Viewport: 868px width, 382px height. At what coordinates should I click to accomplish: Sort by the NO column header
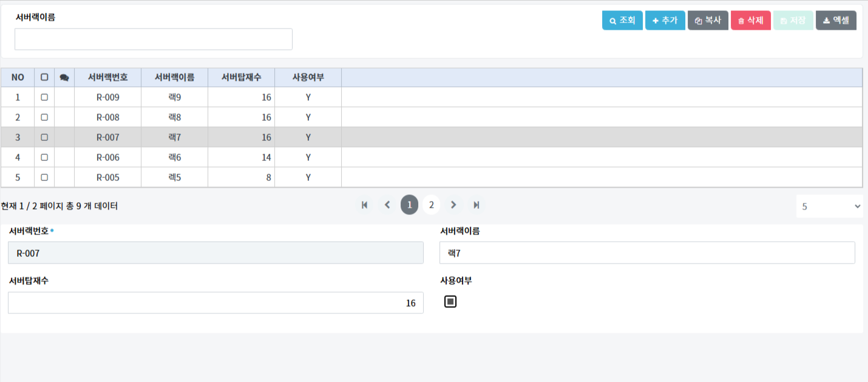[18, 77]
